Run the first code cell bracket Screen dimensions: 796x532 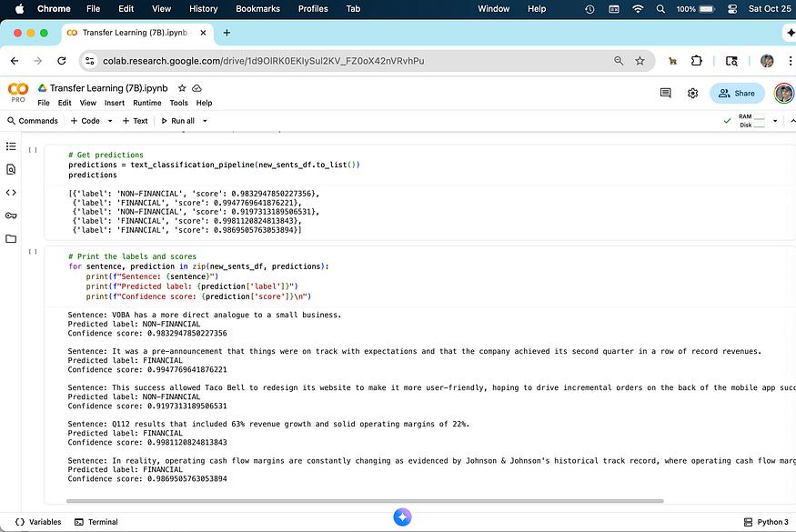(33, 150)
